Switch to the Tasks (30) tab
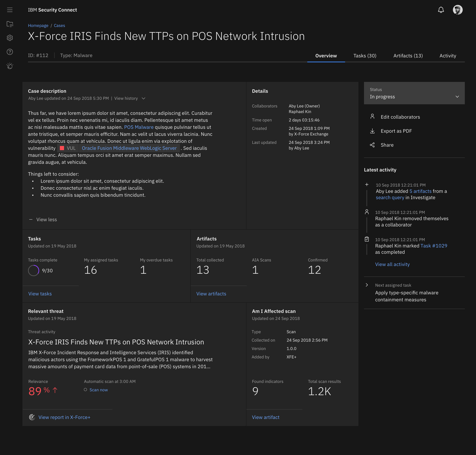476x455 pixels. pyautogui.click(x=365, y=56)
